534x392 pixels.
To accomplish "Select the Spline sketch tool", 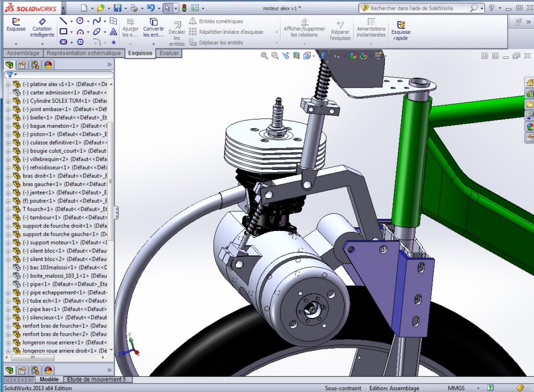I will click(96, 21).
